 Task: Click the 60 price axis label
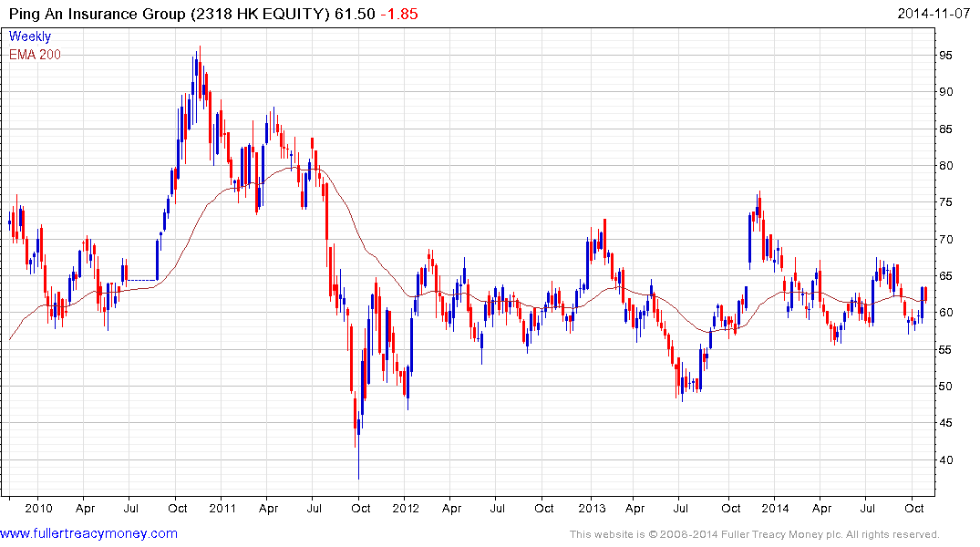pos(945,313)
